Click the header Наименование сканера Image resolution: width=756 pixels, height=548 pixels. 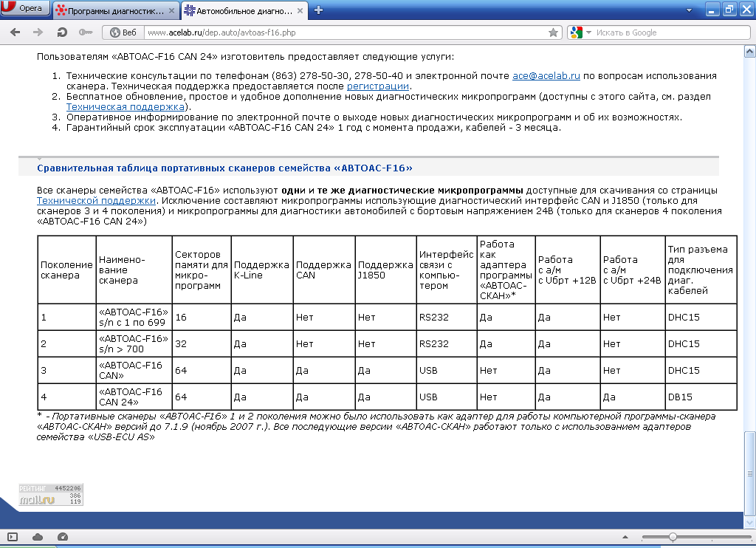pos(134,270)
